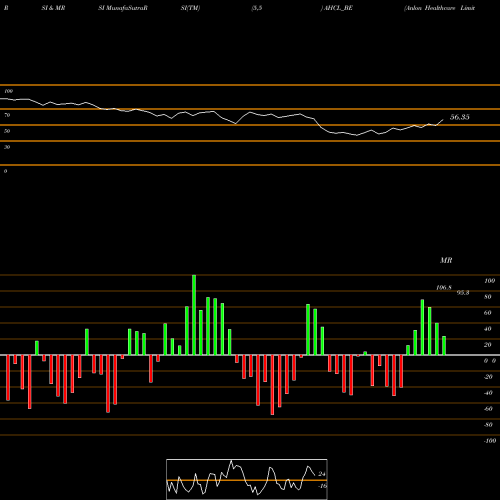Click the -80 label on MR axis

(x=488, y=425)
